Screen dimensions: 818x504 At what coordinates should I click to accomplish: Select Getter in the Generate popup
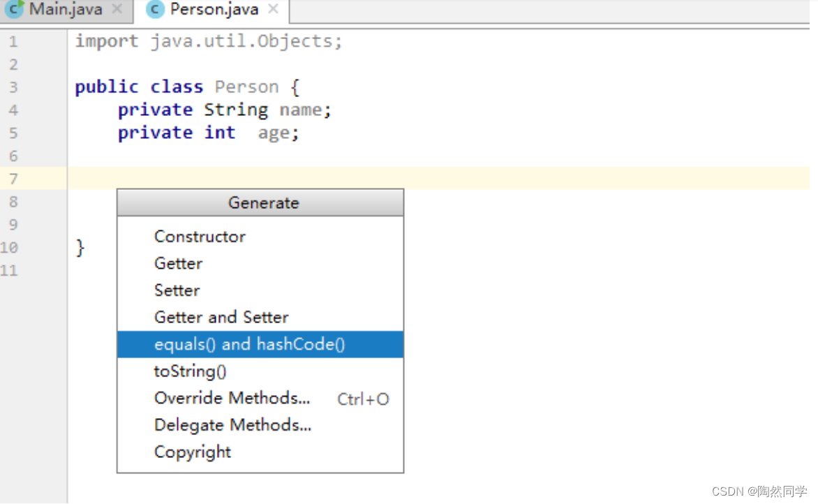point(179,263)
